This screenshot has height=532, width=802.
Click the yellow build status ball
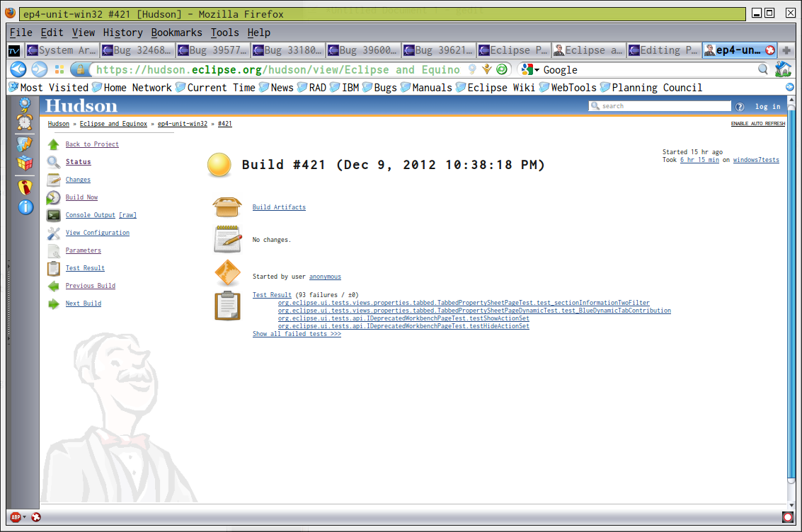click(219, 165)
